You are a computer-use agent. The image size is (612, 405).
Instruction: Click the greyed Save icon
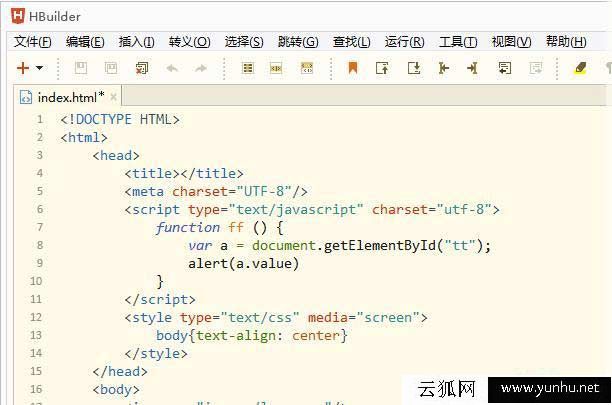pyautogui.click(x=81, y=68)
